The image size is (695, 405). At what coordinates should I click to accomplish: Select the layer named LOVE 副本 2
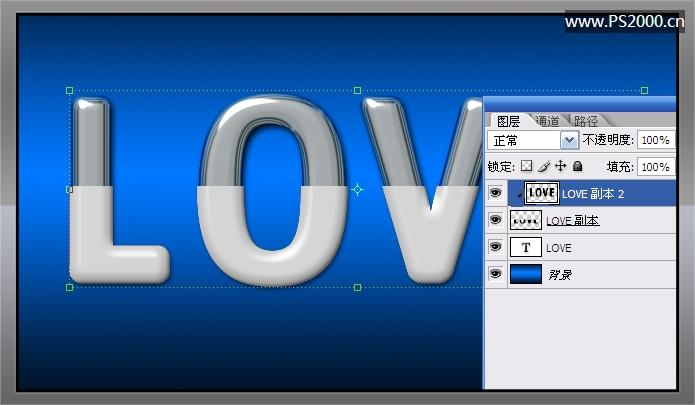(593, 194)
